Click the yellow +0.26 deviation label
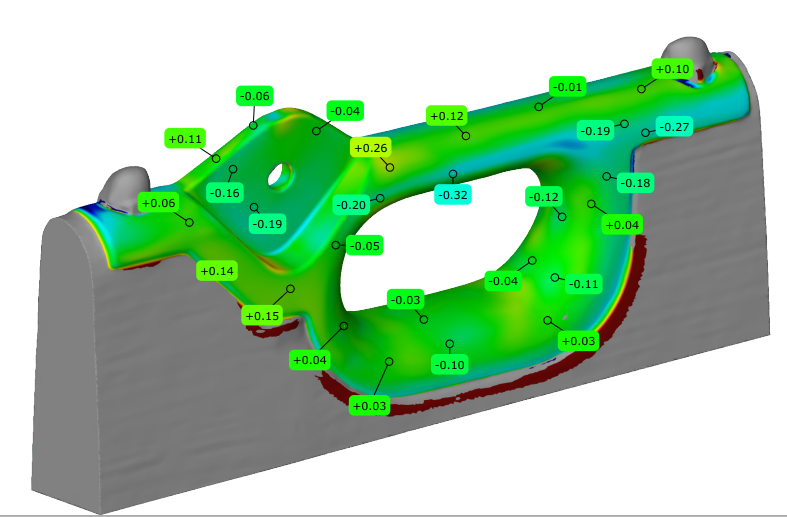 tap(371, 148)
